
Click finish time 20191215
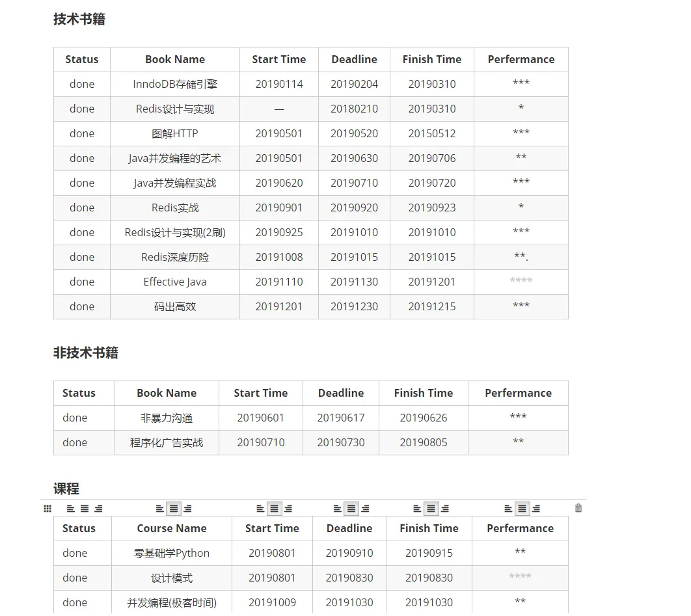pos(432,306)
